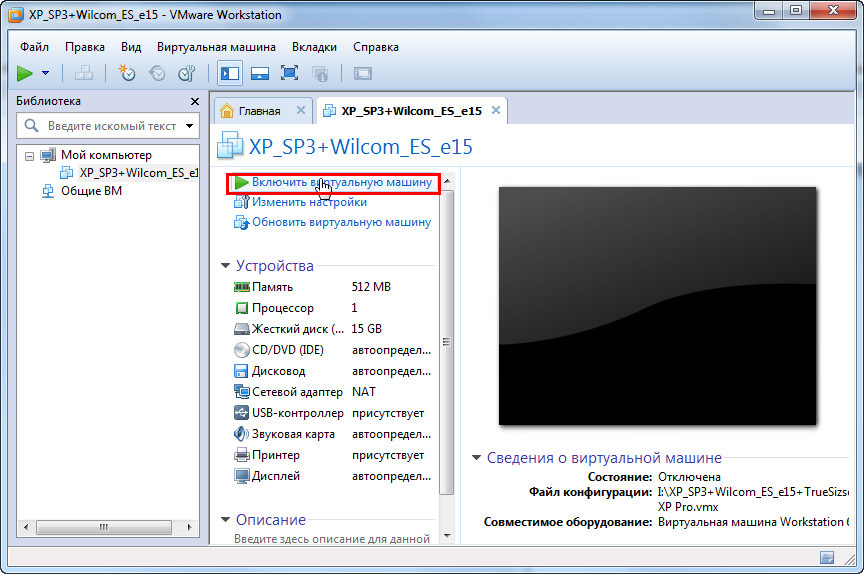Toggle the thumbnail bar view icon
This screenshot has height=574, width=864.
260,73
